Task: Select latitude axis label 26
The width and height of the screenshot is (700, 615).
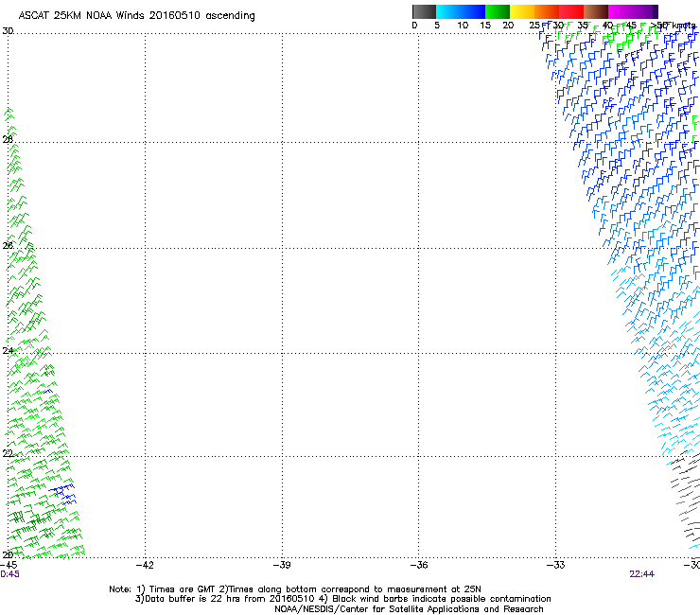Action: point(8,245)
